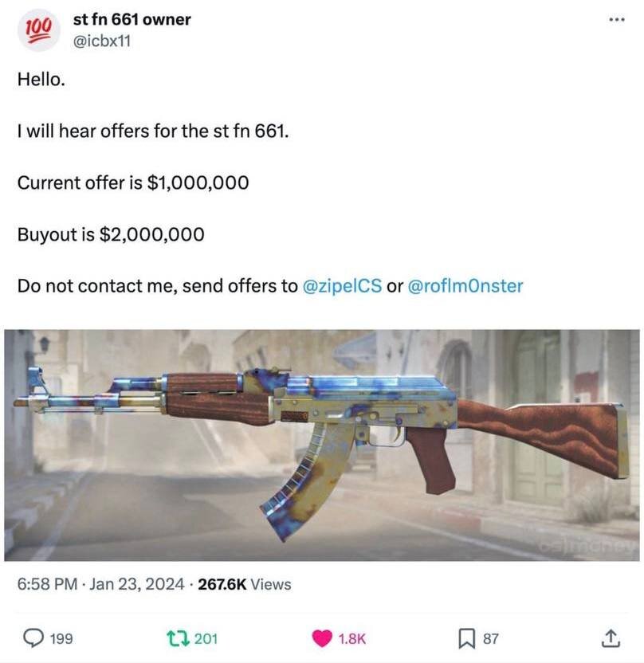Click the 201 reposts count

[206, 638]
